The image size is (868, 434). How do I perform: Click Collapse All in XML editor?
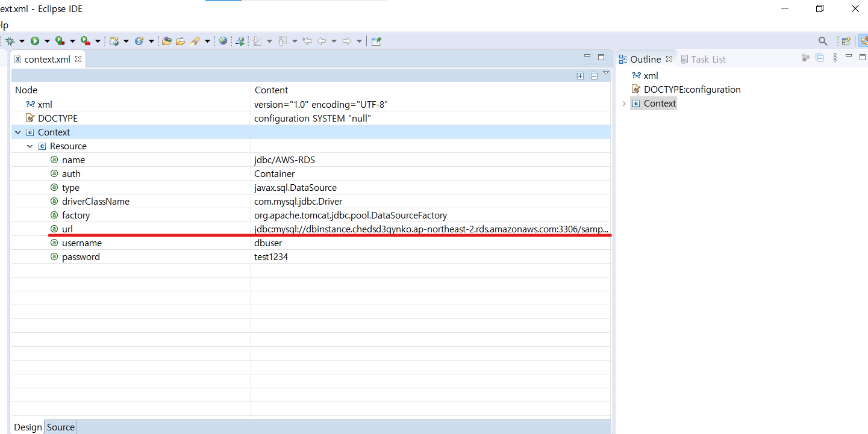tap(593, 75)
